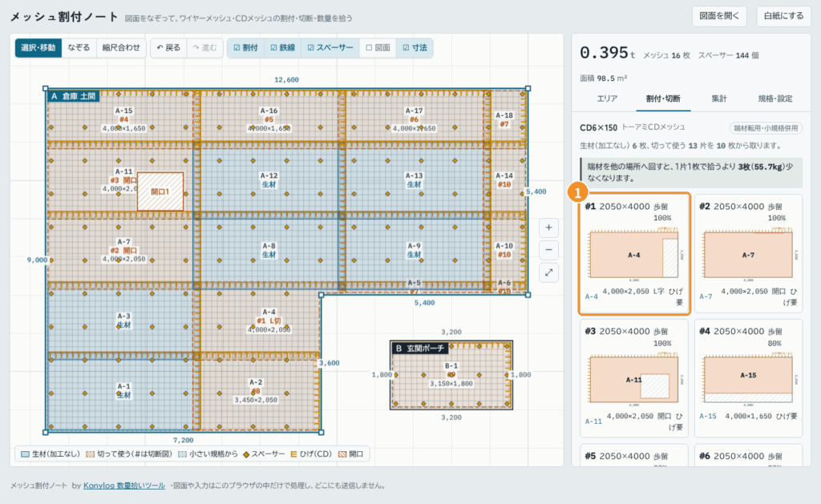Click the A 倉庫 土間 area label
Viewport: 821px width, 504px height.
[73, 96]
